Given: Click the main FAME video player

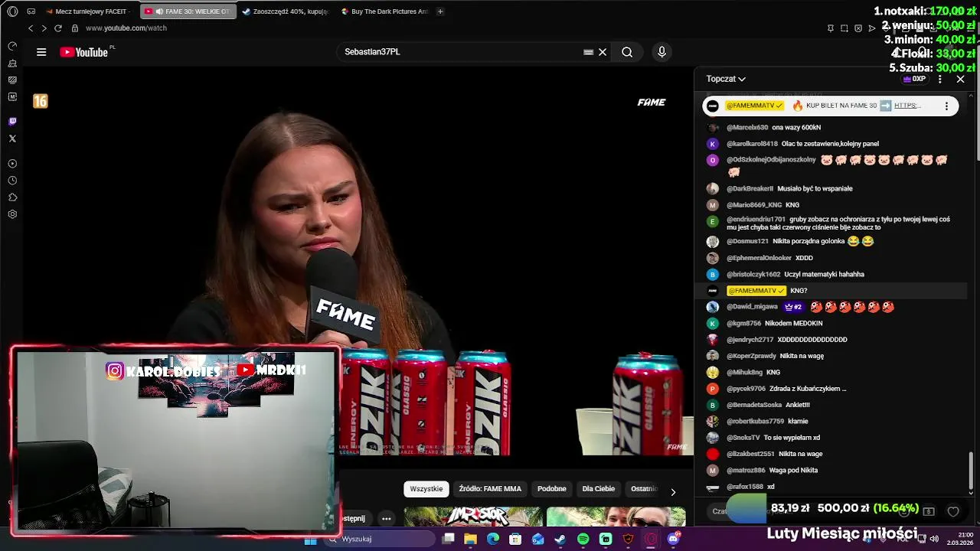Looking at the screenshot, I should (358, 260).
